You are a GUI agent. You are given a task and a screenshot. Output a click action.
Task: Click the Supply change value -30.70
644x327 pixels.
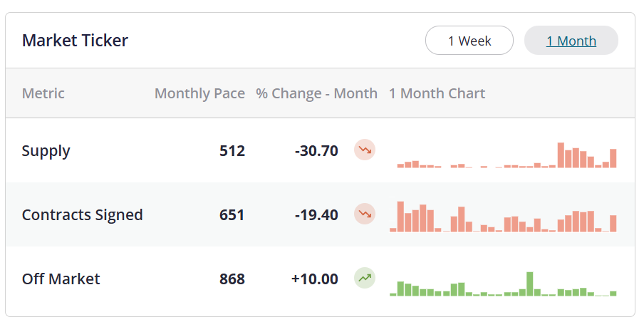coord(316,151)
